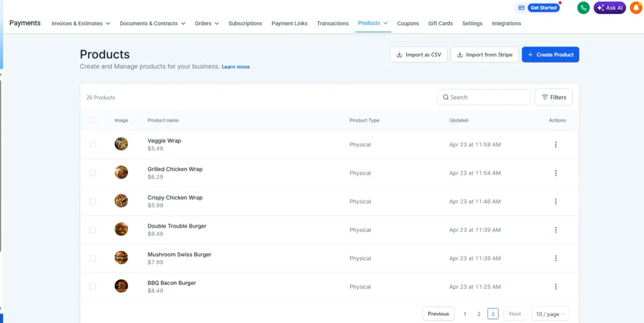This screenshot has width=644, height=323.
Task: Click the Create Product button
Action: [550, 55]
